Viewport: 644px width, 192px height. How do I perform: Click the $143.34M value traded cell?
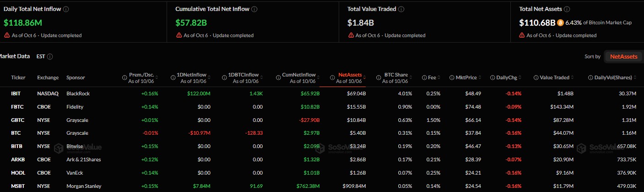(x=561, y=107)
